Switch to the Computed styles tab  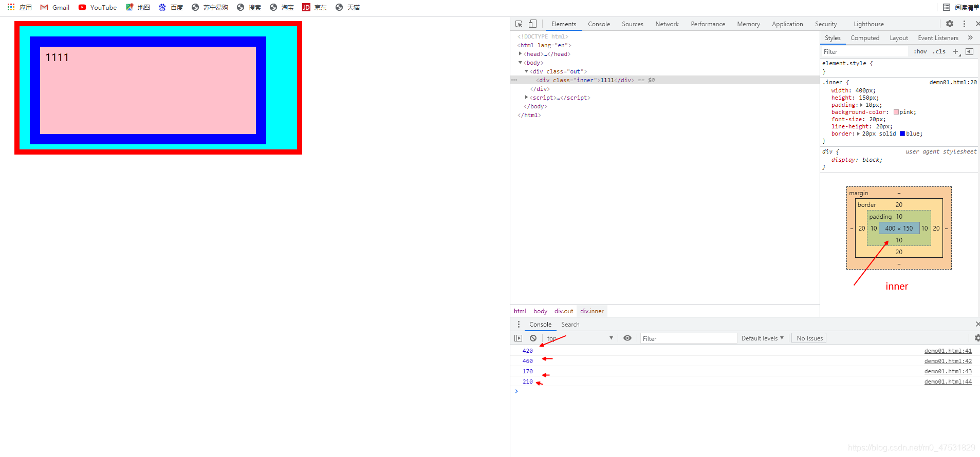point(864,38)
